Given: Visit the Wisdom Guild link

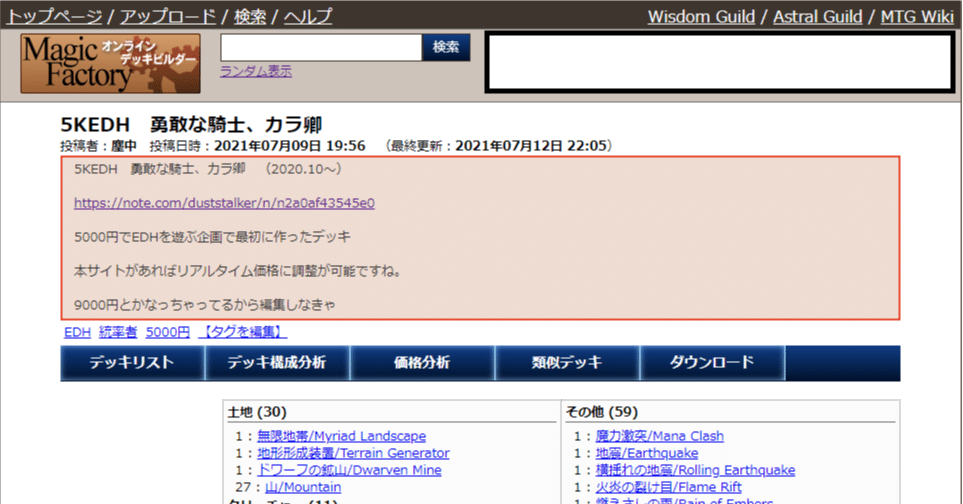Looking at the screenshot, I should tap(701, 17).
